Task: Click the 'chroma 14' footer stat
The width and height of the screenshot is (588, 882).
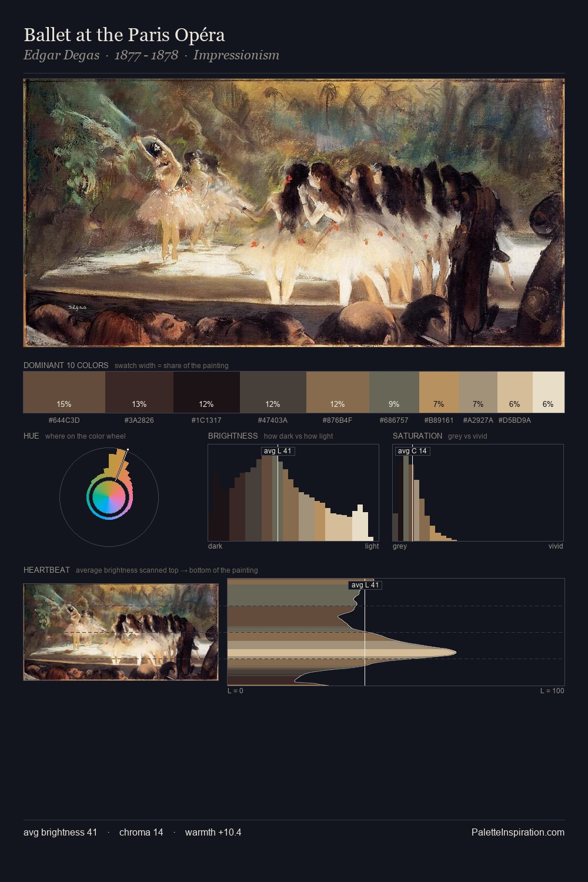Action: point(141,832)
